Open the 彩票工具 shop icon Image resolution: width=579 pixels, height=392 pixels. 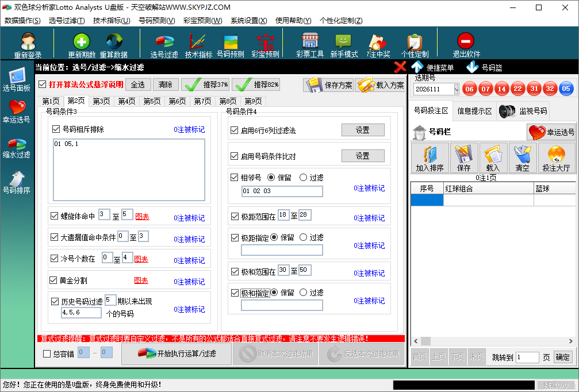[310, 45]
